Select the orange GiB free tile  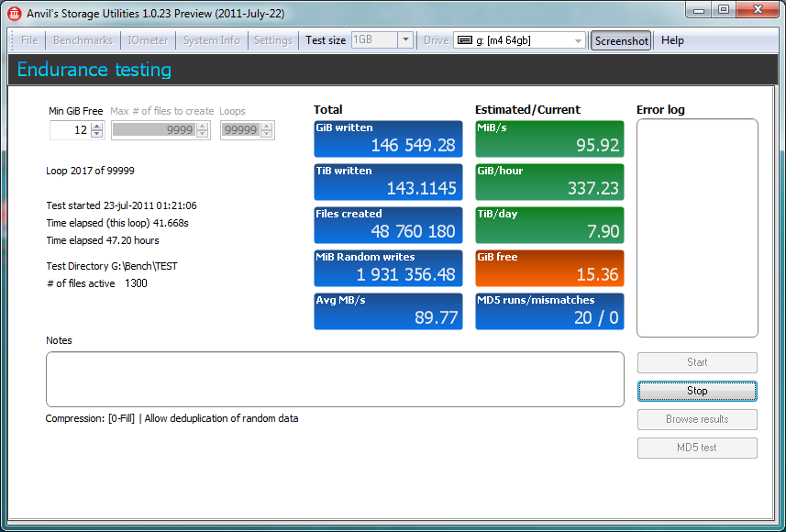click(549, 268)
